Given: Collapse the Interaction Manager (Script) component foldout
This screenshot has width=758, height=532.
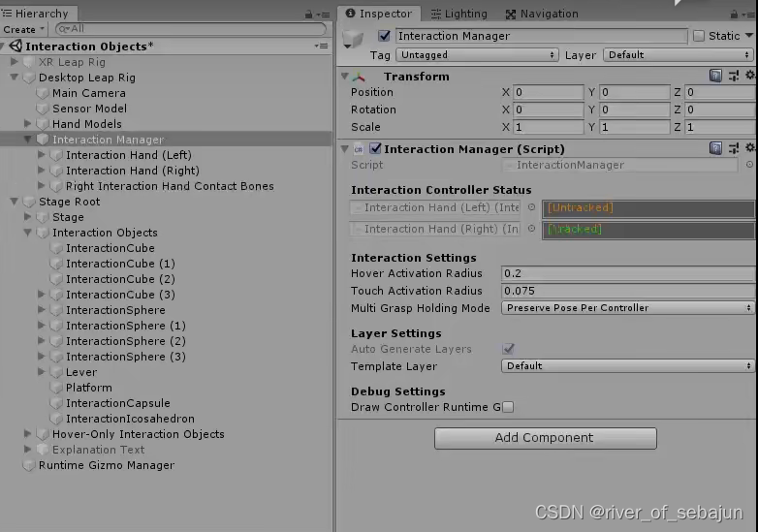Looking at the screenshot, I should click(345, 149).
